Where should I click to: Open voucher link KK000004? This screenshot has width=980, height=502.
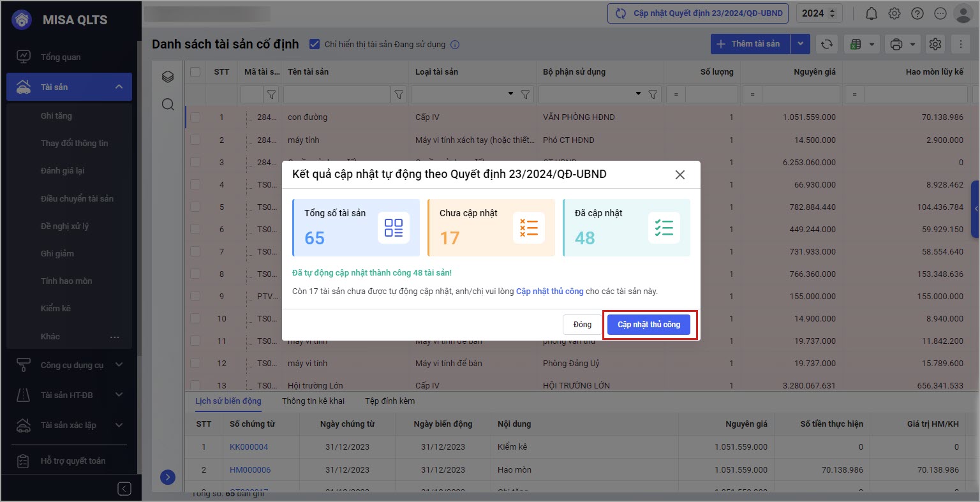click(x=249, y=447)
